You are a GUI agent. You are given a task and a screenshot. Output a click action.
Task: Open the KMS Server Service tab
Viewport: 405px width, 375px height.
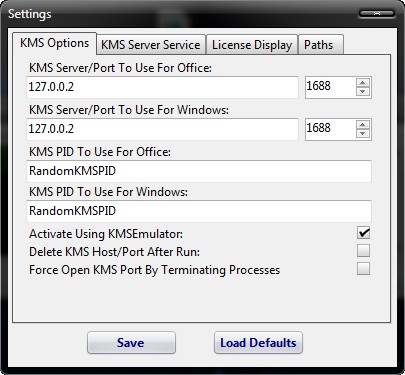(x=151, y=45)
